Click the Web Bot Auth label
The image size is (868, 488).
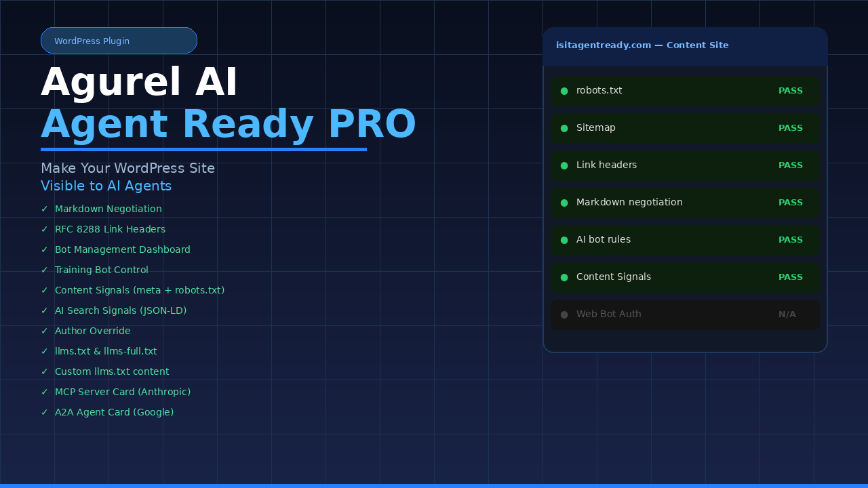click(609, 314)
